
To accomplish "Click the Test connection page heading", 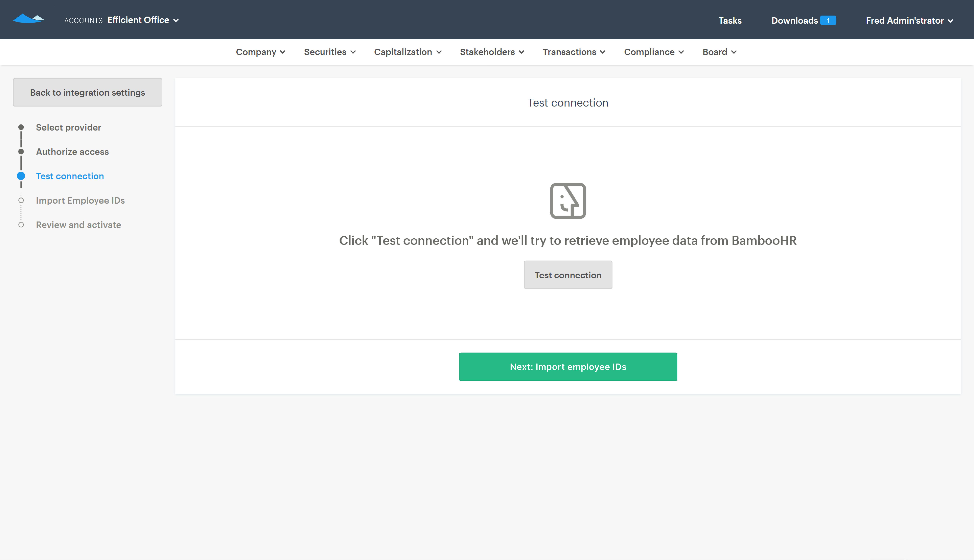I will click(568, 103).
